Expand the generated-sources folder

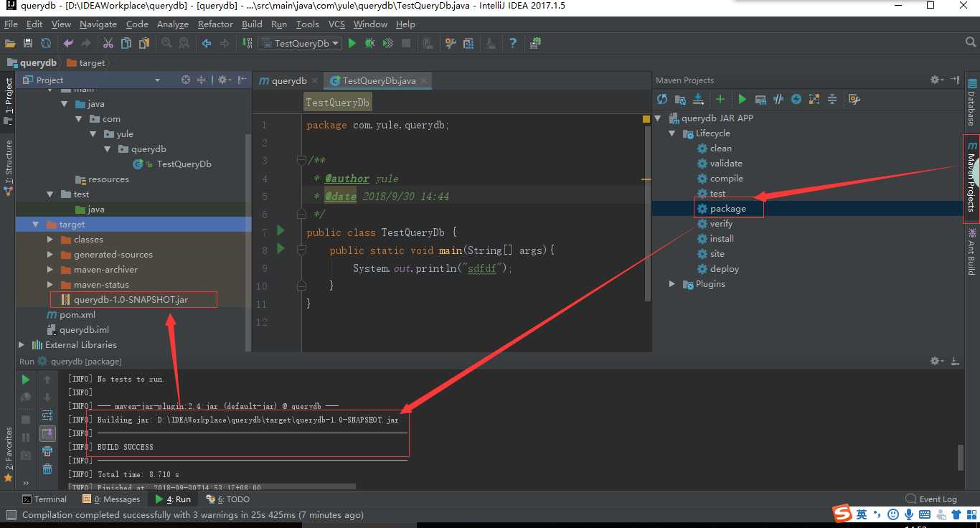(x=50, y=255)
